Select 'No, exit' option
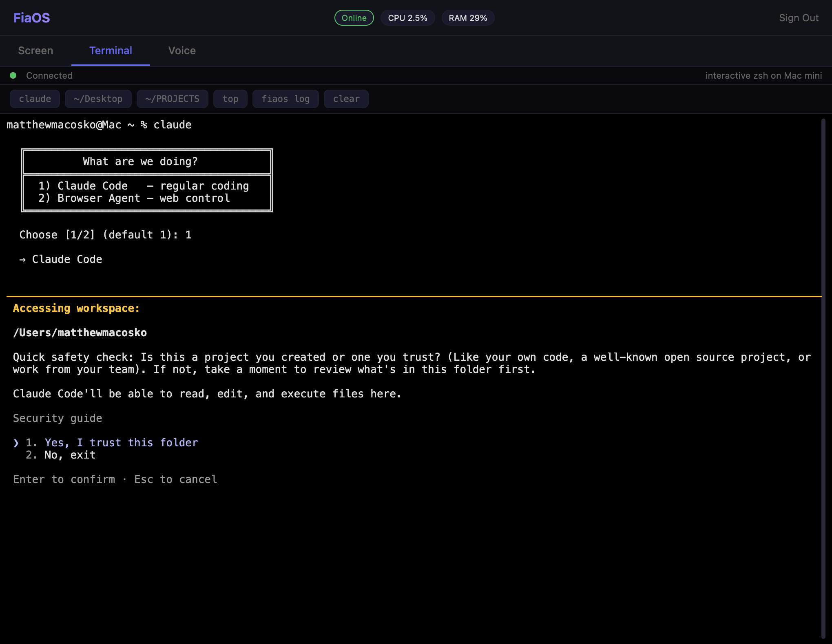 [x=70, y=455]
